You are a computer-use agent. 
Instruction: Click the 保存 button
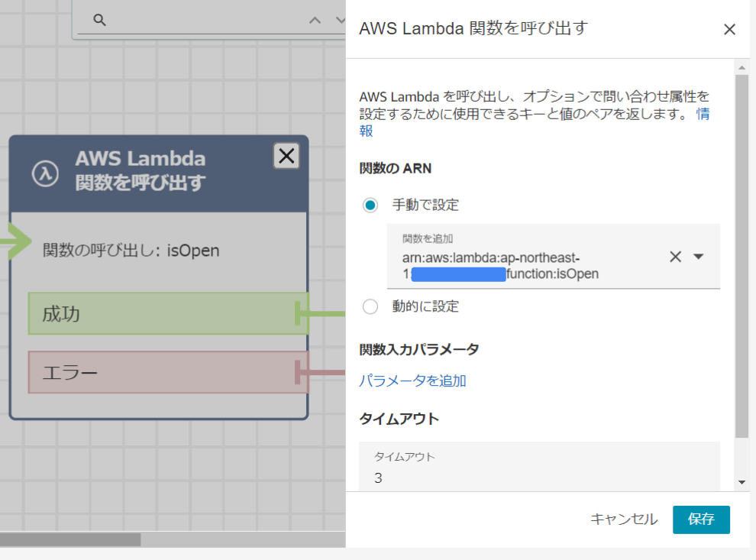pyautogui.click(x=701, y=520)
